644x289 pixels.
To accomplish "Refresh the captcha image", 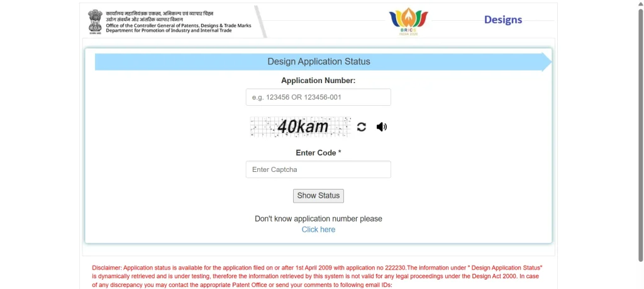I will [x=361, y=127].
